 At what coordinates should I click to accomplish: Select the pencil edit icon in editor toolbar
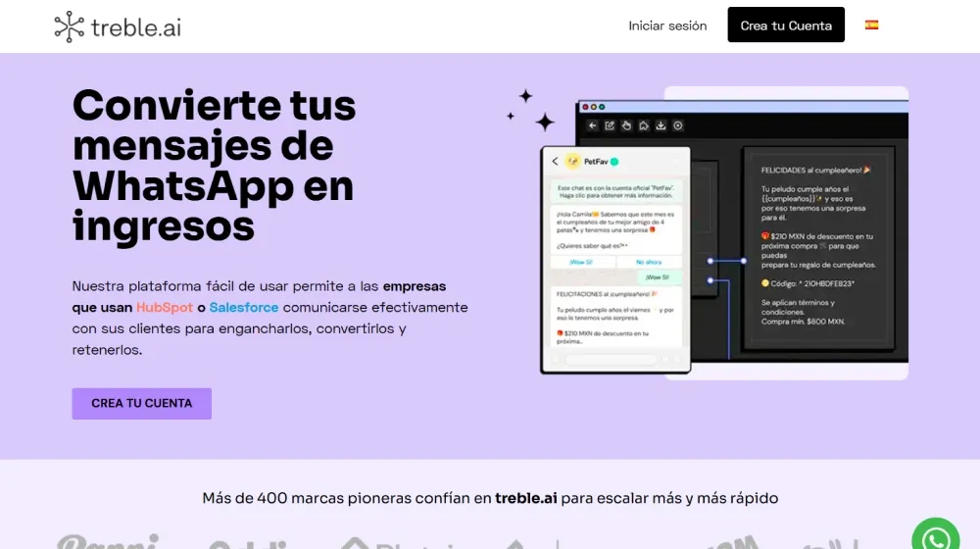tap(610, 125)
